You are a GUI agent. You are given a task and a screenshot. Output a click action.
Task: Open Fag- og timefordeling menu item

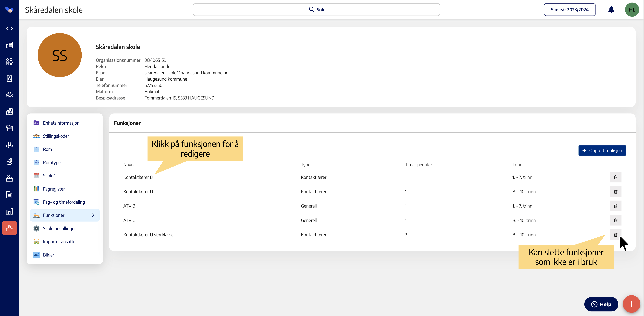(x=65, y=202)
